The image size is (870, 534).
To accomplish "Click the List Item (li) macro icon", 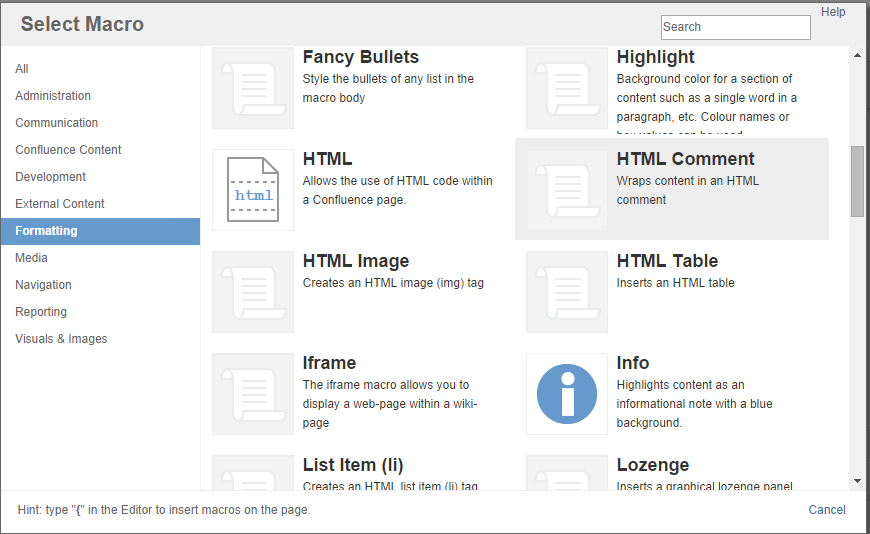I will coord(253,472).
